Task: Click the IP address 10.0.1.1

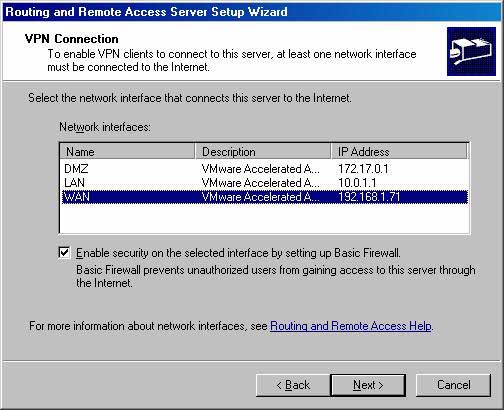Action: click(x=357, y=183)
